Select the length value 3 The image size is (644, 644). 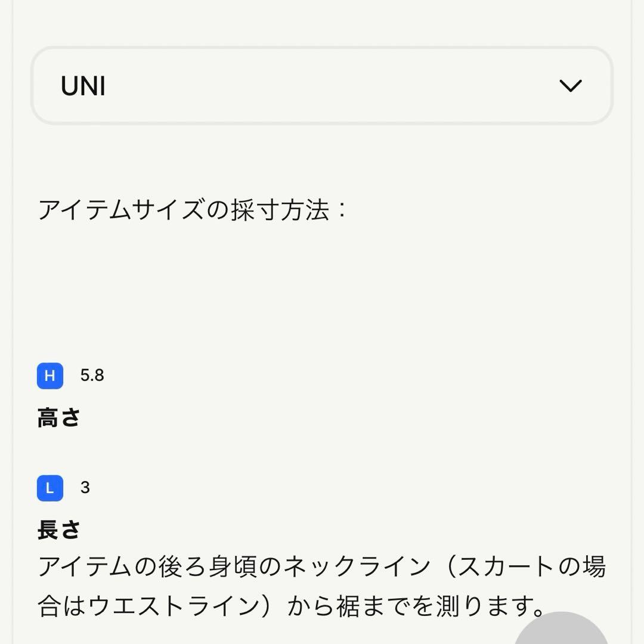click(85, 488)
